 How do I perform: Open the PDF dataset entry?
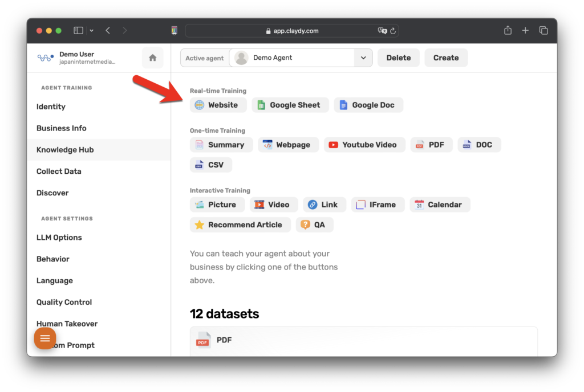pyautogui.click(x=363, y=340)
